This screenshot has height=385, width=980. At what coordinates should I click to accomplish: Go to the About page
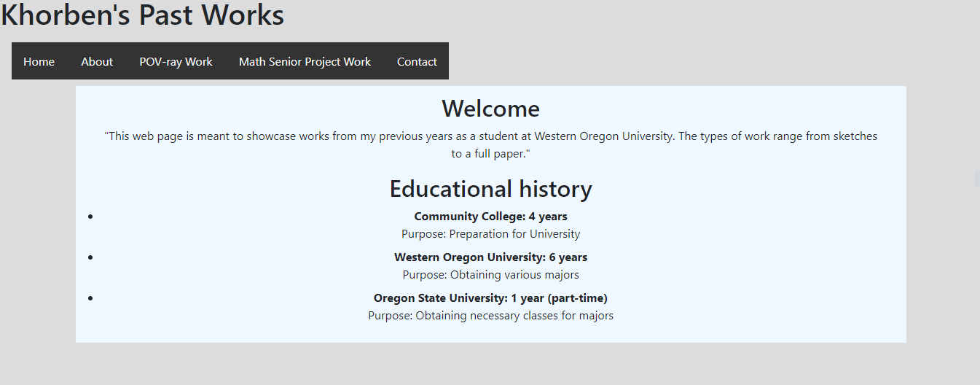pyautogui.click(x=97, y=62)
